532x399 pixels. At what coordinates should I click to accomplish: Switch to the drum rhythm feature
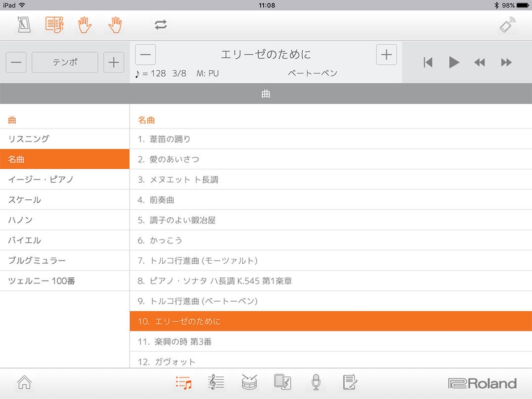(249, 383)
